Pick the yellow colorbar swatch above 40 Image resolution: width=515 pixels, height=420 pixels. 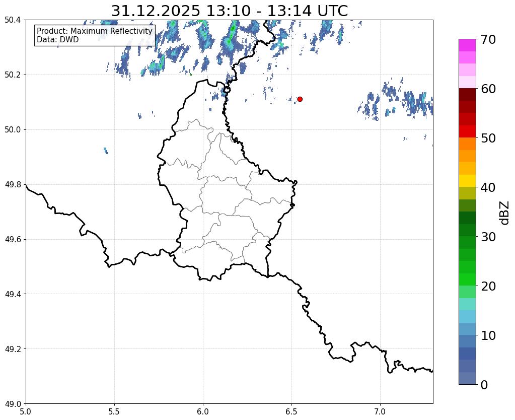click(467, 181)
